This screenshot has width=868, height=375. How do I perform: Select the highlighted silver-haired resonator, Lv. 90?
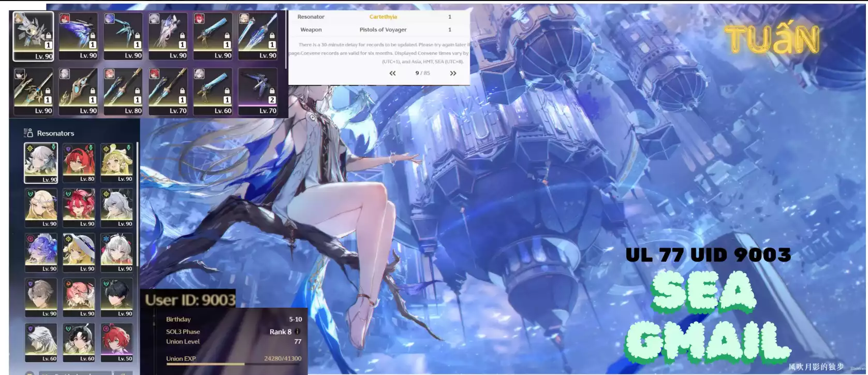point(41,163)
